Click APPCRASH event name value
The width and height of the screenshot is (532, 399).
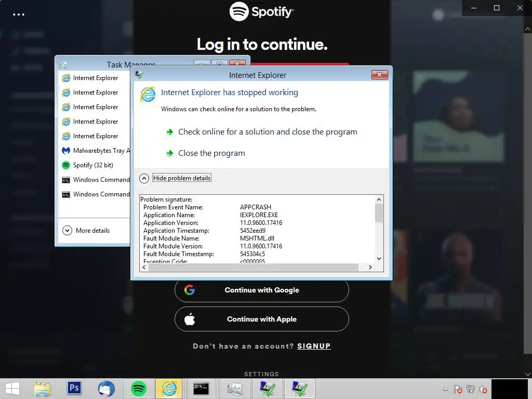pyautogui.click(x=256, y=207)
